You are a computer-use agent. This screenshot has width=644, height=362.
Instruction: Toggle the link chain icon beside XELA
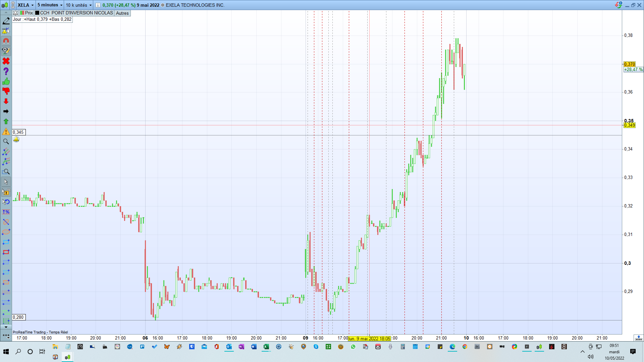point(13,5)
